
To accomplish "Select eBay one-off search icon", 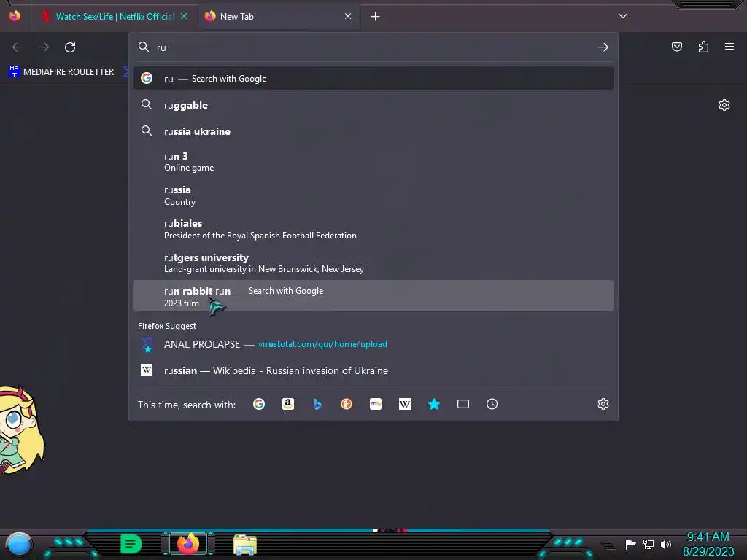I will 376,404.
